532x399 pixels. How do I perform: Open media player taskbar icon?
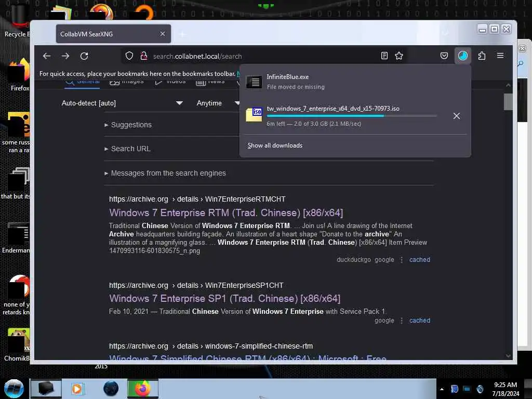pos(77,389)
